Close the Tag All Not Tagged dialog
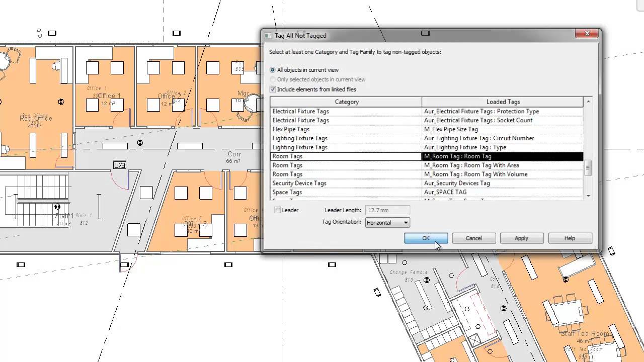The image size is (644, 362). (x=587, y=34)
